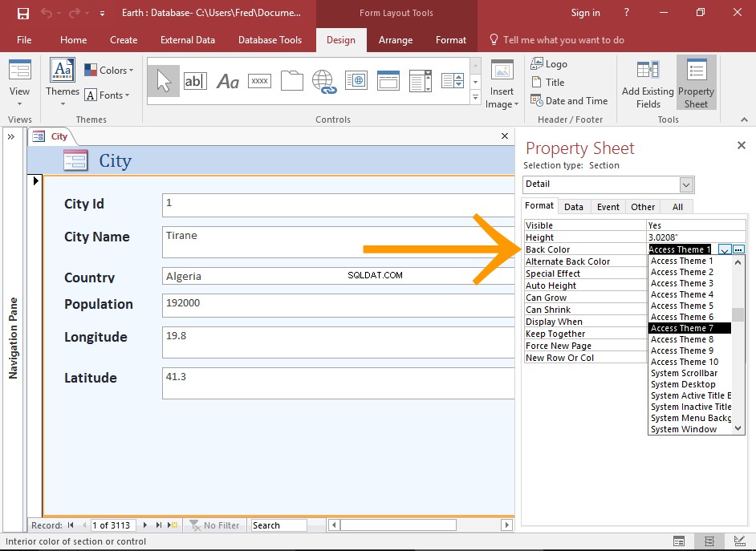
Task: Select the Tab Control icon
Action: [291, 81]
